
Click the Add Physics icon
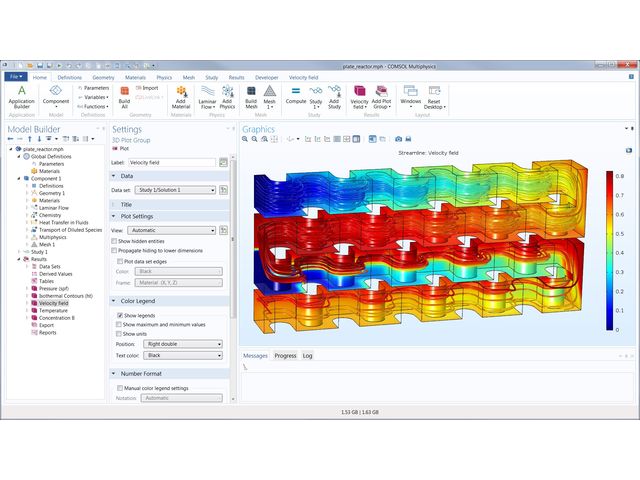pos(227,95)
